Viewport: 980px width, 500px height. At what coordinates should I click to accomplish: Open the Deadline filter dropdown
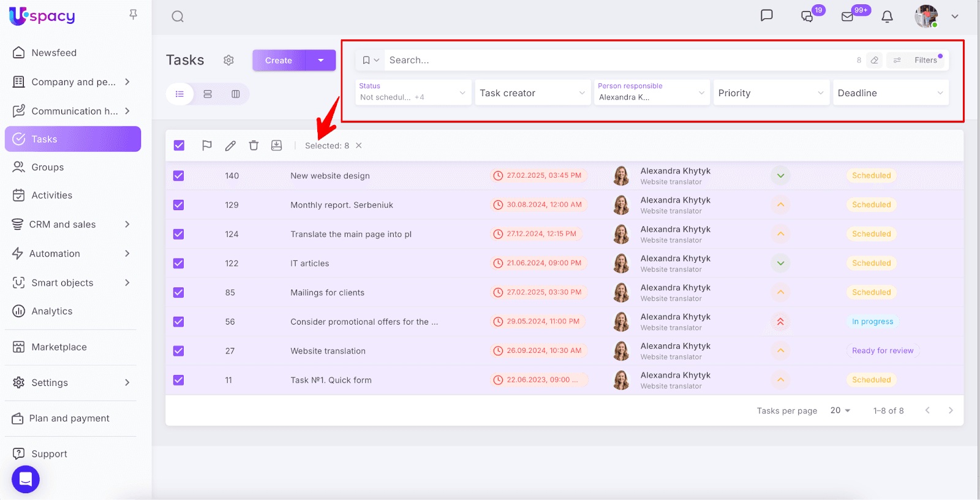[x=890, y=93]
